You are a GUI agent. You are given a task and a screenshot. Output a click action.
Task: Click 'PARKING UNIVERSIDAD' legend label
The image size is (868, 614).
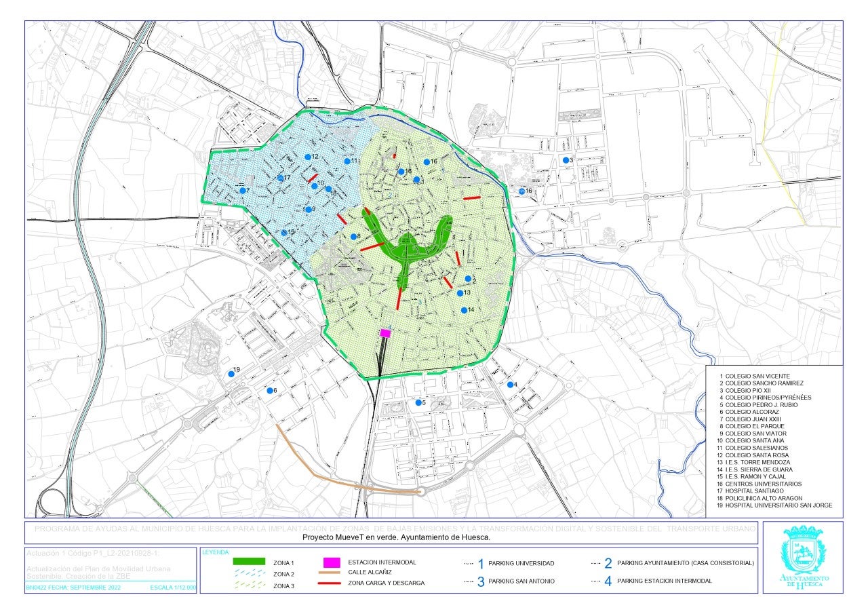[x=521, y=564]
